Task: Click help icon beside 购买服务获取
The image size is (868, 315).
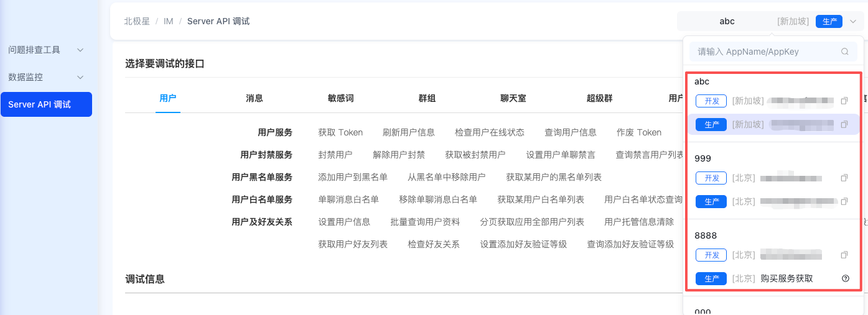Action: tap(845, 278)
